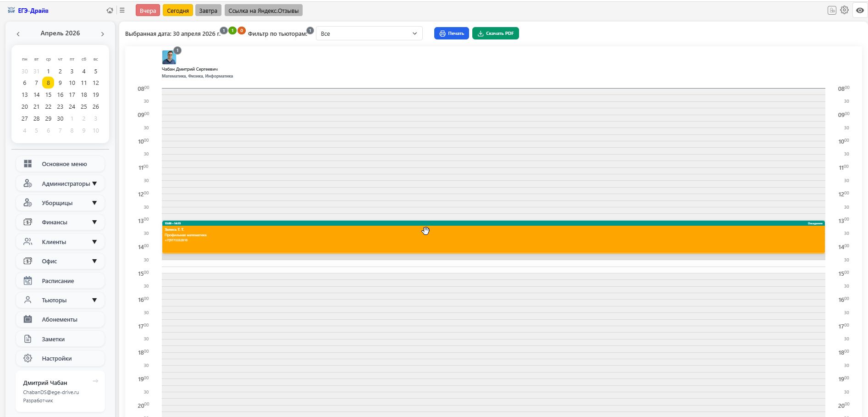Click the Абонементы subscription icon

(28, 319)
